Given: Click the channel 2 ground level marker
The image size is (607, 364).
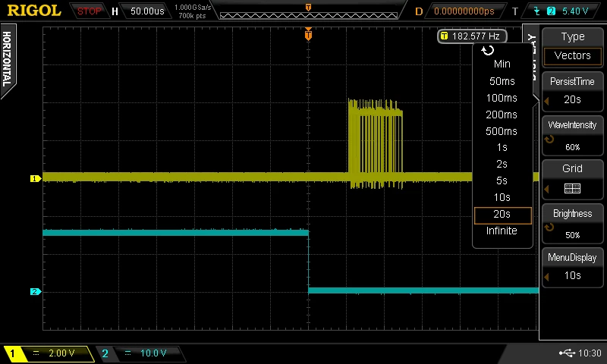Looking at the screenshot, I should (35, 291).
